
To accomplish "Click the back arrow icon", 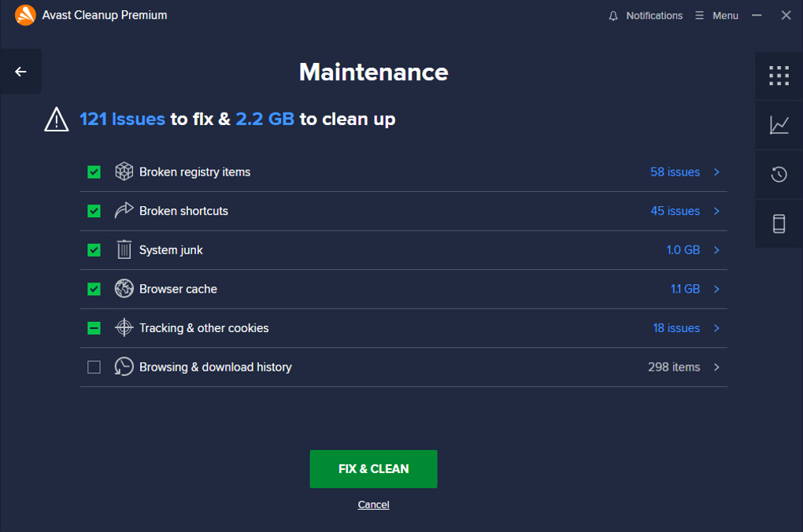I will coord(20,72).
